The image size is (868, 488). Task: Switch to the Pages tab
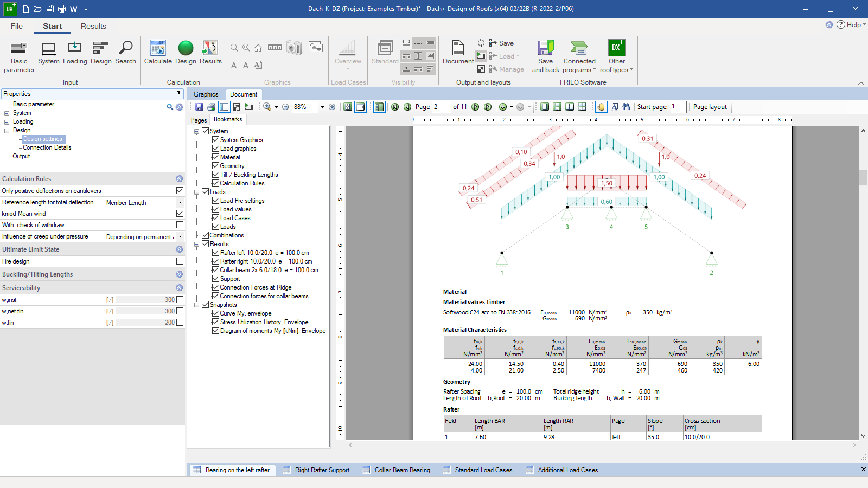(199, 120)
